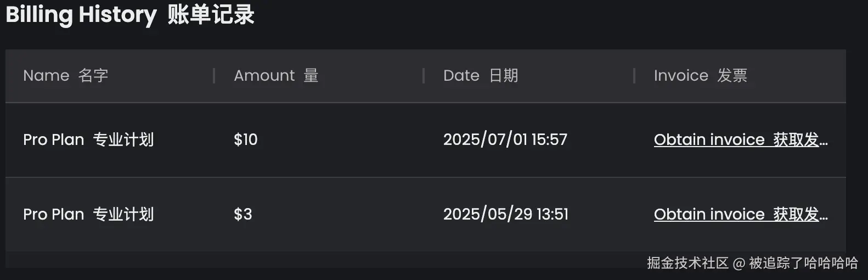Click the $3 amount cell
The height and width of the screenshot is (280, 868).
tap(243, 215)
